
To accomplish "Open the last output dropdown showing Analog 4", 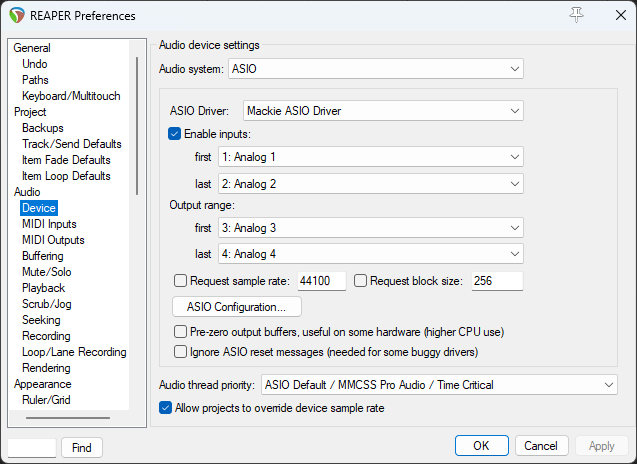I will [370, 254].
